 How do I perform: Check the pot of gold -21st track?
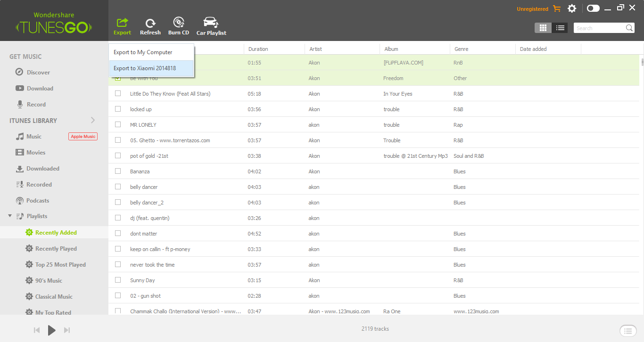pyautogui.click(x=118, y=156)
